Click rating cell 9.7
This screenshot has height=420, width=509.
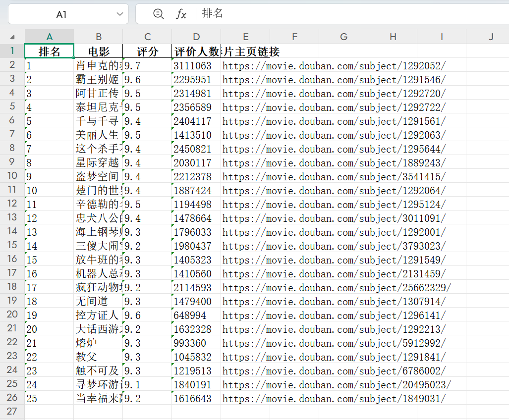click(x=147, y=66)
